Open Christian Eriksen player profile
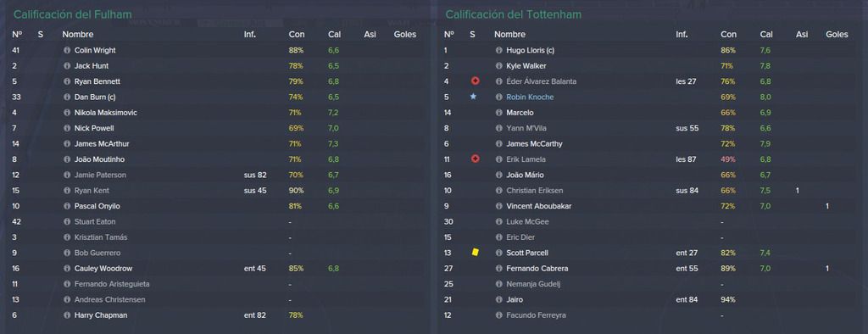This screenshot has width=868, height=334. 534,191
